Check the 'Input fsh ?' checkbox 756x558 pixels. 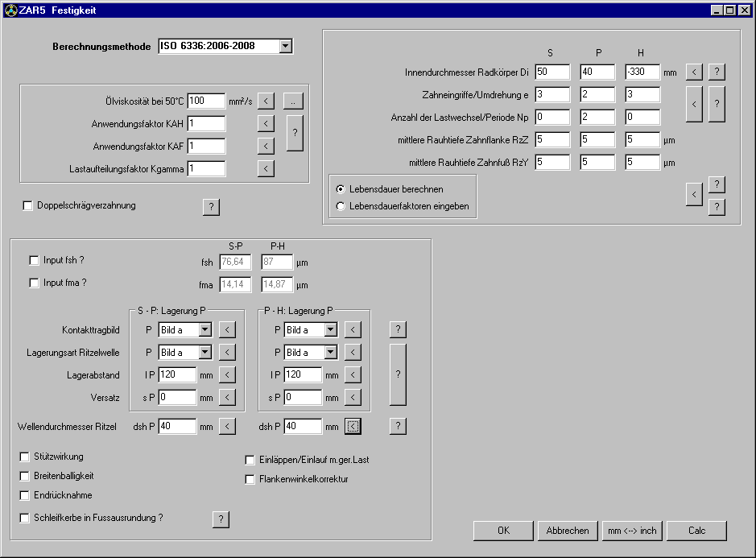pyautogui.click(x=34, y=260)
